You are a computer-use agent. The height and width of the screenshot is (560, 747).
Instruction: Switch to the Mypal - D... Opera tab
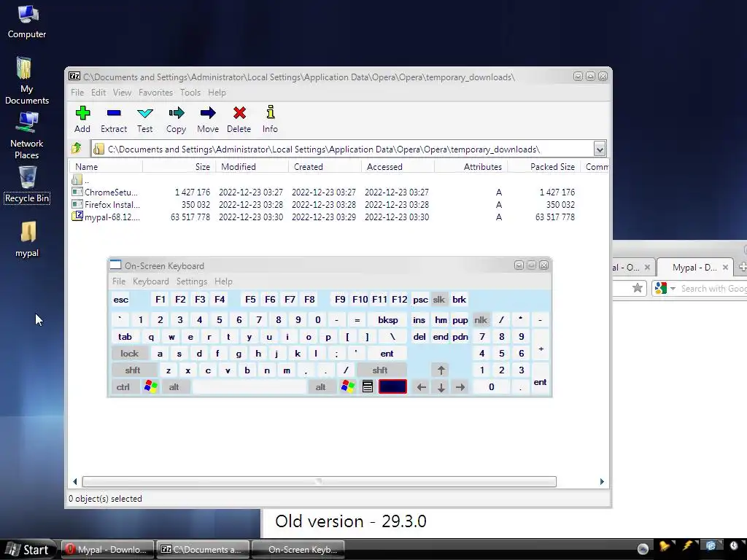pyautogui.click(x=694, y=268)
